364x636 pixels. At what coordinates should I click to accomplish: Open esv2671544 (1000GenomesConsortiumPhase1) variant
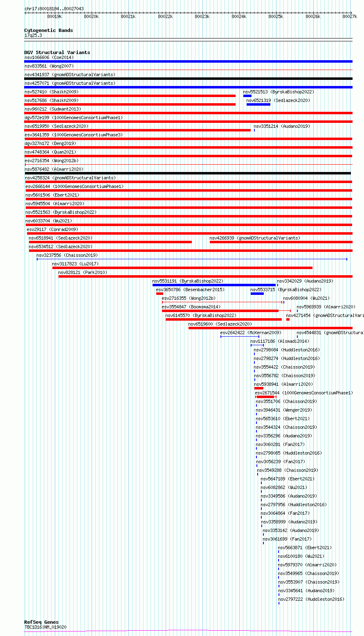304,393
